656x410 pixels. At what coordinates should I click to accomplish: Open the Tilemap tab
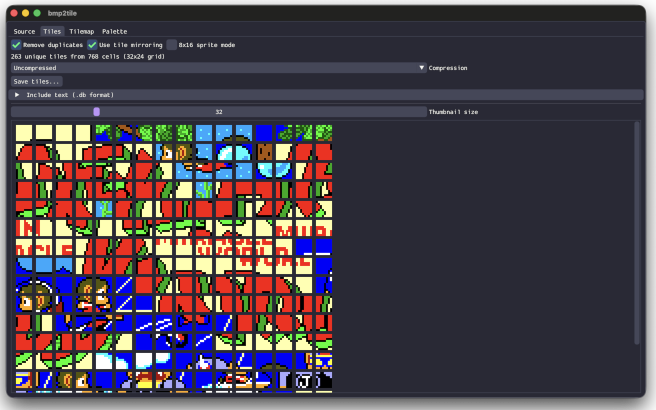82,31
